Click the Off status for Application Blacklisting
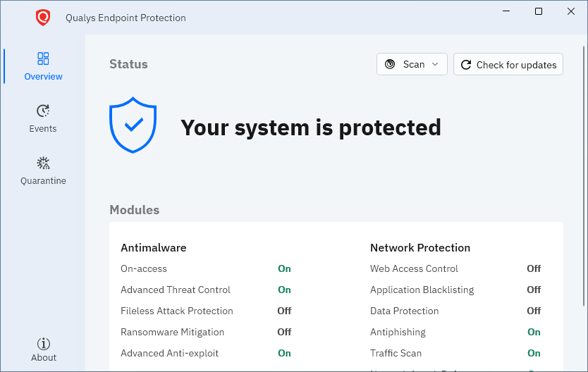 click(x=534, y=290)
